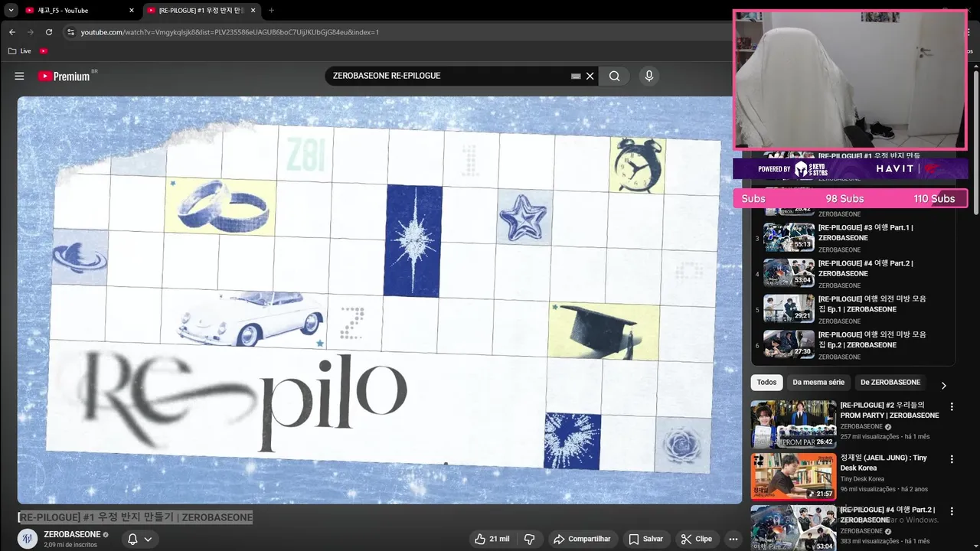Screen dimensions: 980x551
Task: Open the Live bookmarks folder
Action: point(20,51)
